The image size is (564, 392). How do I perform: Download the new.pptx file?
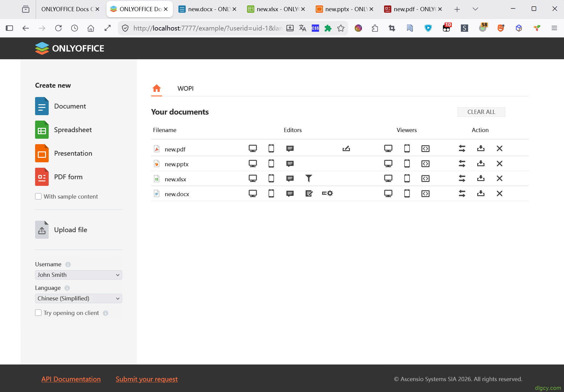coord(481,164)
